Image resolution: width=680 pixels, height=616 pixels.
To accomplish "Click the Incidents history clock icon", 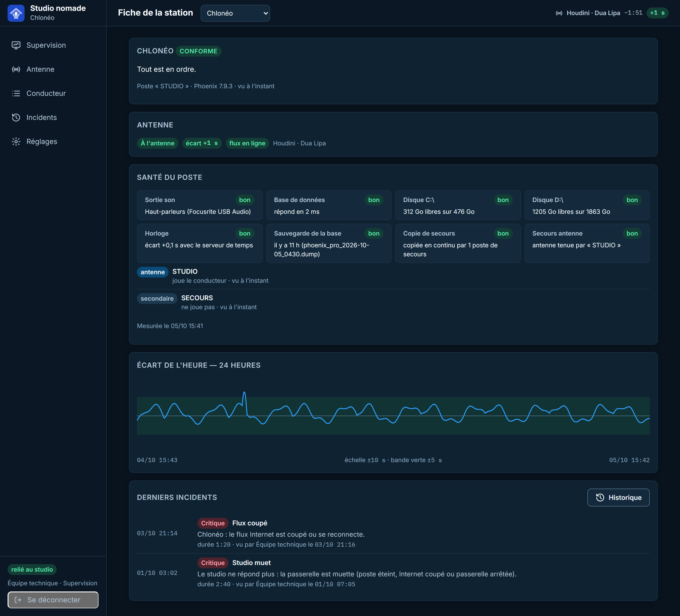I will (x=16, y=118).
